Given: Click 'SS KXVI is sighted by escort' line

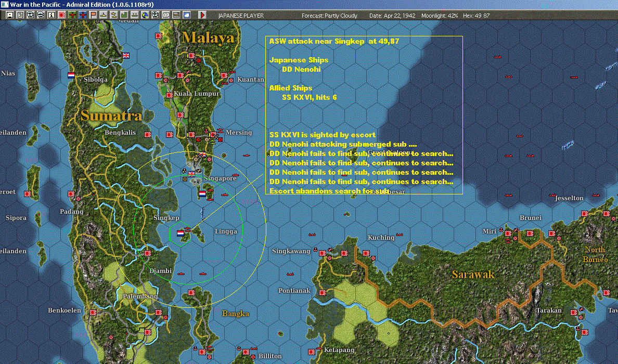Looking at the screenshot, I should 323,135.
